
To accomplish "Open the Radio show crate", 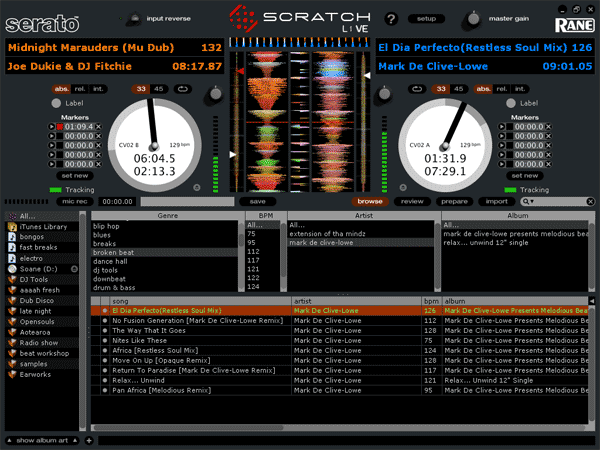I will coord(42,343).
